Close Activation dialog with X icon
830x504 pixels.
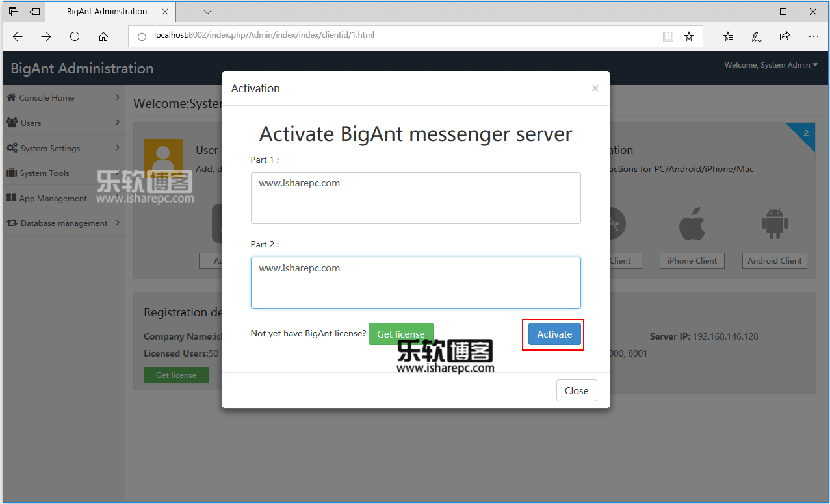pyautogui.click(x=595, y=88)
